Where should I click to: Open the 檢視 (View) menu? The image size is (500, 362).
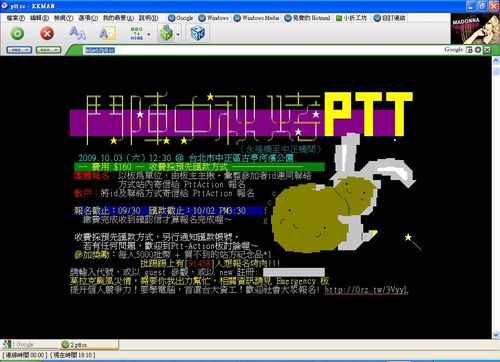pos(63,18)
